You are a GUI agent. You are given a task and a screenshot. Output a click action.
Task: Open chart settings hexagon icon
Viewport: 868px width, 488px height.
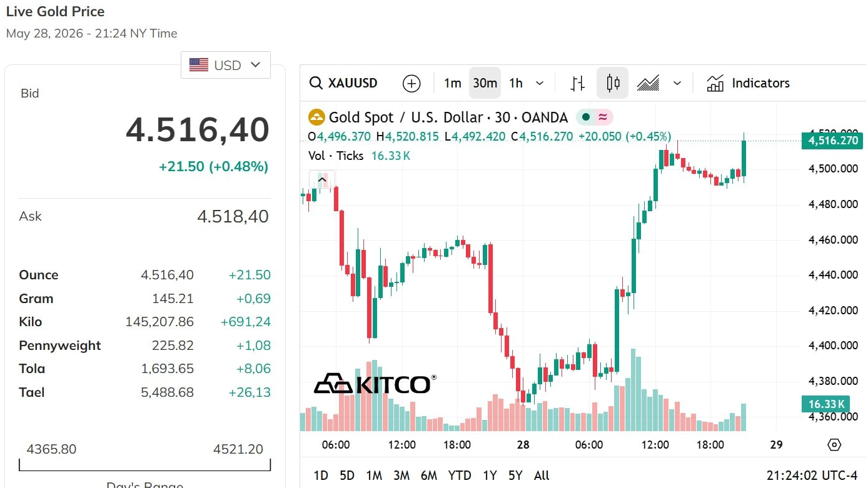tap(834, 445)
